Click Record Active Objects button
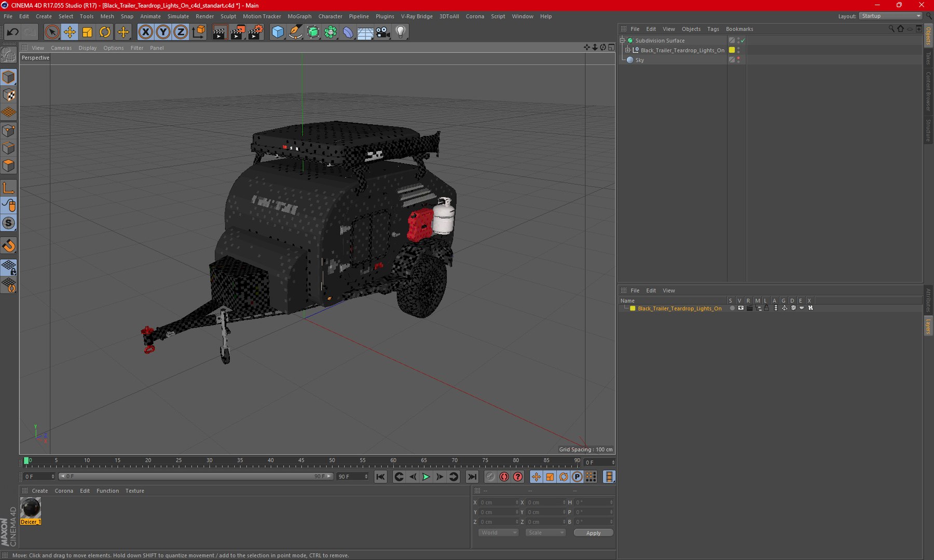Viewport: 934px width, 560px height. point(490,477)
